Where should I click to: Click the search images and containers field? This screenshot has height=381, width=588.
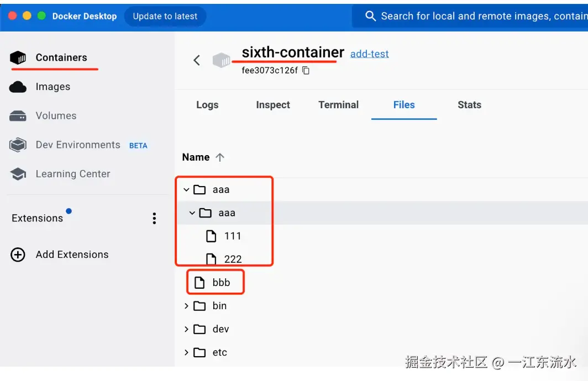(475, 16)
